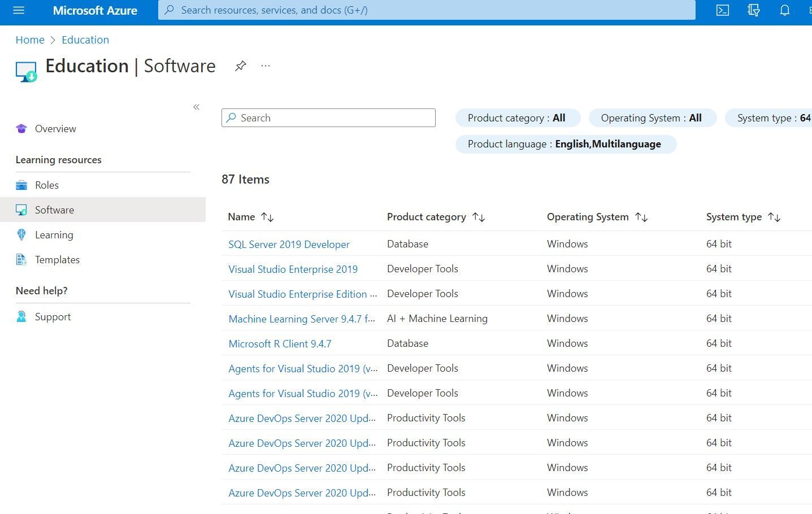Pin the Education Software page
This screenshot has height=514, width=812.
pyautogui.click(x=241, y=66)
